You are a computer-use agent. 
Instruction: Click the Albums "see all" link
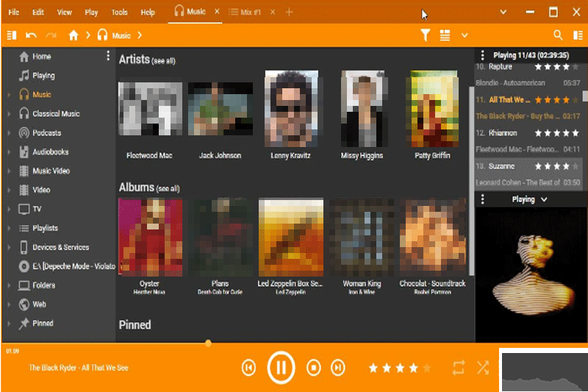coord(167,189)
